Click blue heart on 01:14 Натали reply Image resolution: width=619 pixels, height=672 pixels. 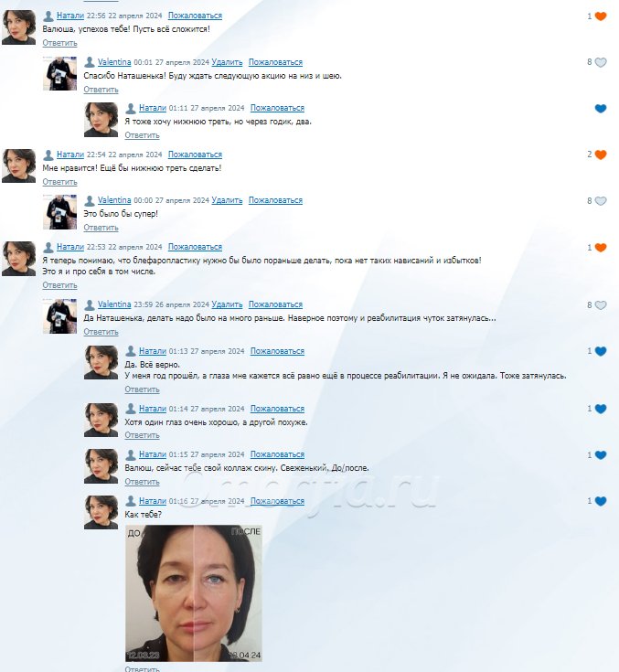601,409
